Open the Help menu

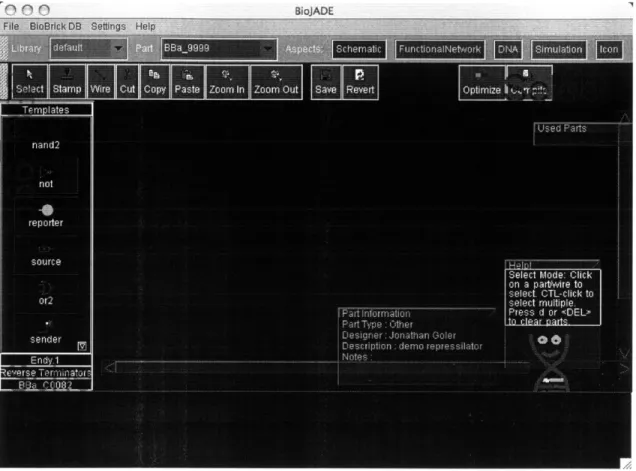tap(145, 26)
